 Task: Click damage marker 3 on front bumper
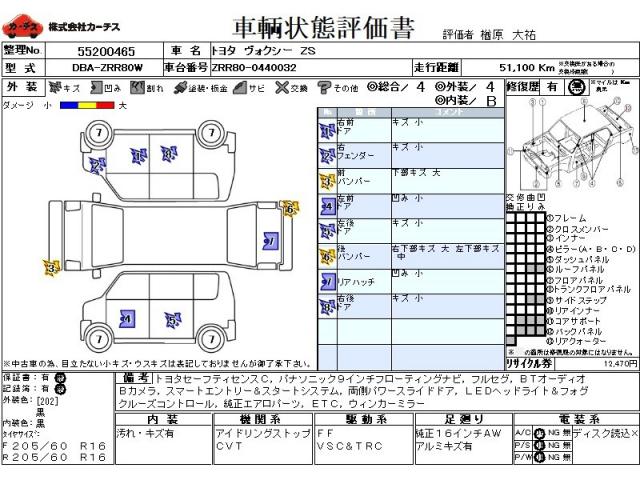tap(50, 267)
